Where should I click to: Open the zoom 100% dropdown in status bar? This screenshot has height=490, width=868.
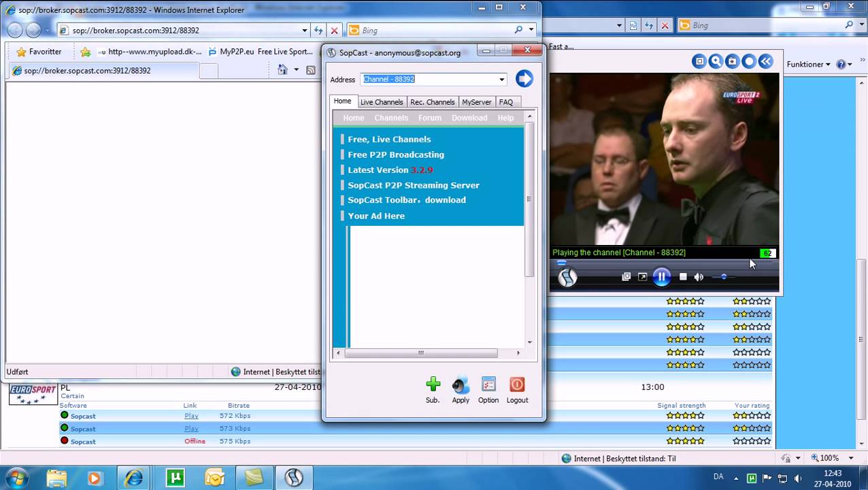pos(852,458)
